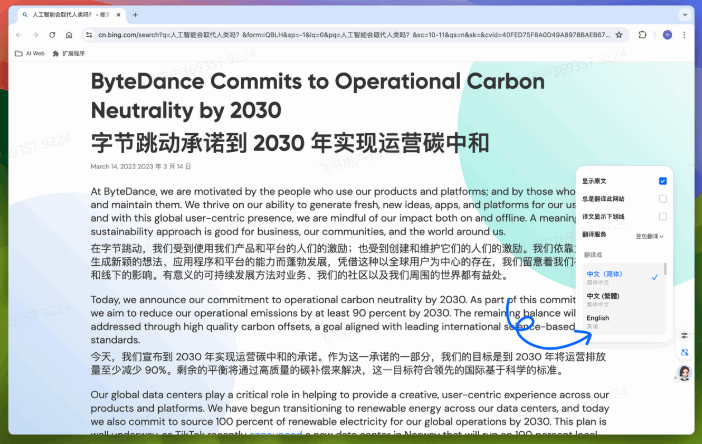
Task: Click the address bar URL field
Action: click(x=354, y=35)
